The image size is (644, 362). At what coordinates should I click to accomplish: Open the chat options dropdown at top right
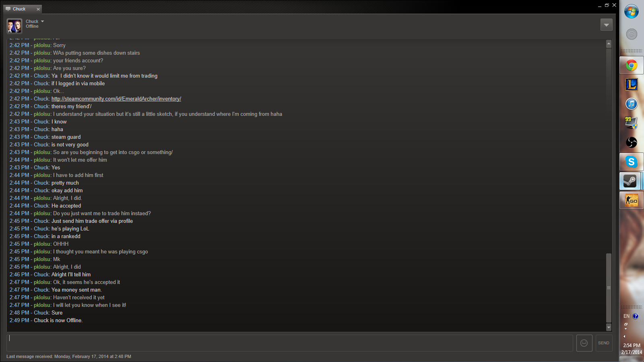click(x=606, y=25)
